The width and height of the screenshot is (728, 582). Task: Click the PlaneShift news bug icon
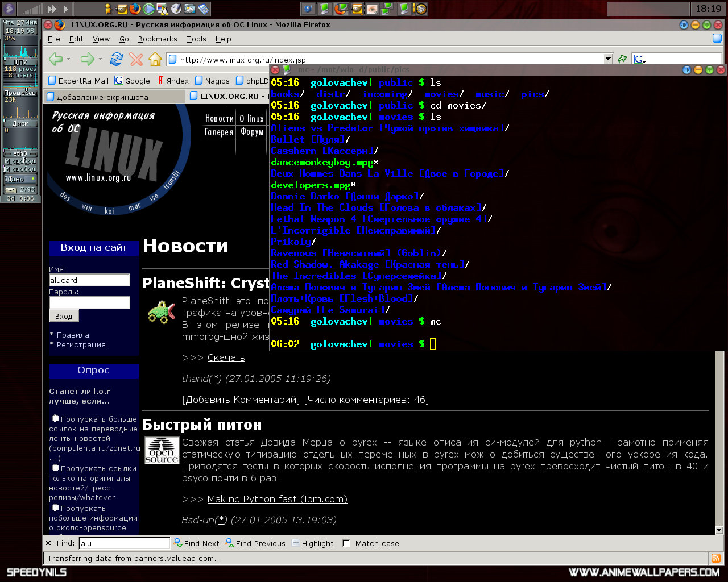[x=162, y=311]
